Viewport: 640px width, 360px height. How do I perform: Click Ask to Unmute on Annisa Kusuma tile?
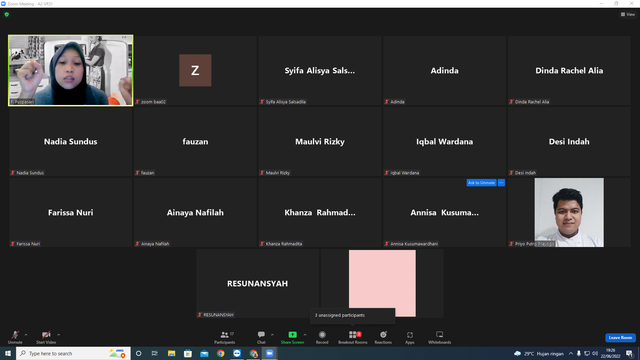481,182
